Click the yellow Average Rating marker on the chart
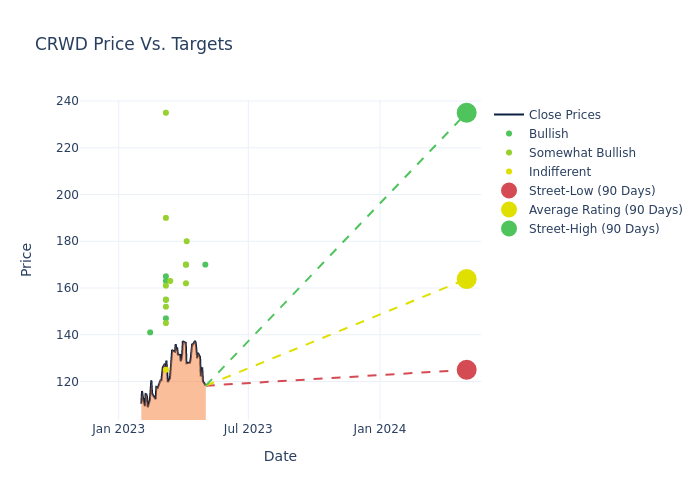 [466, 279]
